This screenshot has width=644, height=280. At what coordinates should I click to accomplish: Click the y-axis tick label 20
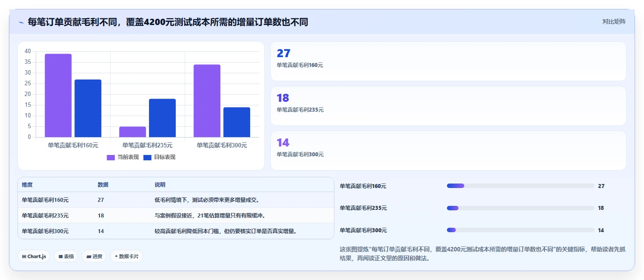pyautogui.click(x=28, y=94)
